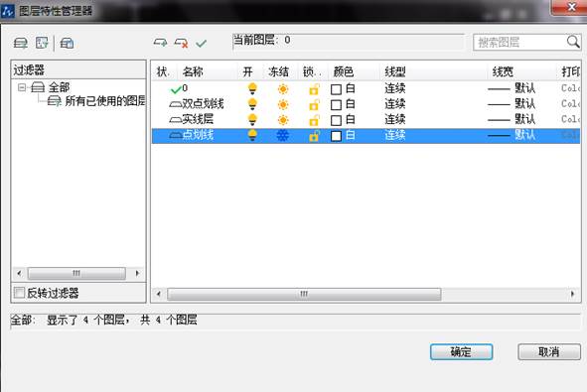Click the status icon of layer 0
Screen dimensions: 587x392
[176, 89]
